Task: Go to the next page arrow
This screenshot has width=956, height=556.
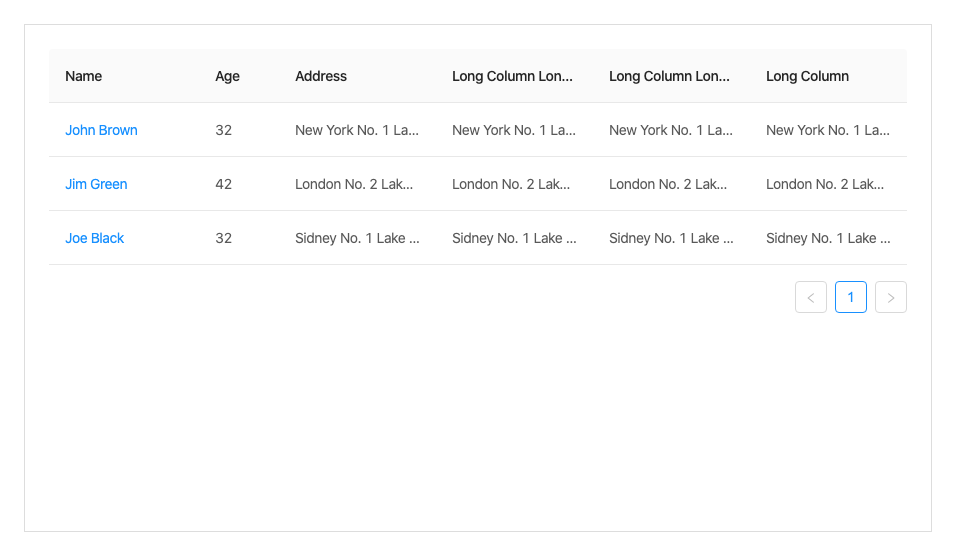Action: click(x=891, y=297)
